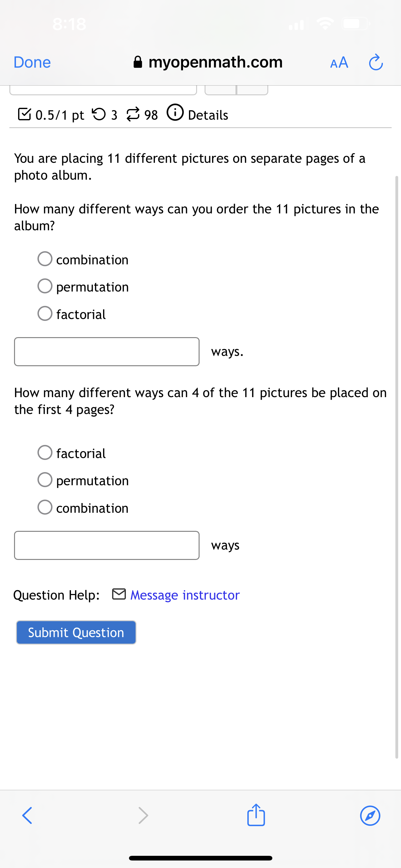Navigate forward using the right chevron
The image size is (401, 868).
[144, 816]
